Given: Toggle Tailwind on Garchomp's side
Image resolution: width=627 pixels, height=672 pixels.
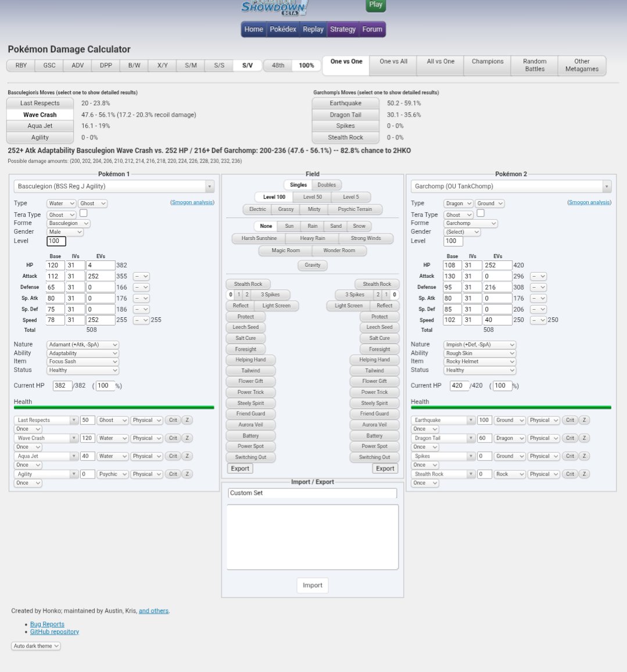Looking at the screenshot, I should tap(375, 370).
